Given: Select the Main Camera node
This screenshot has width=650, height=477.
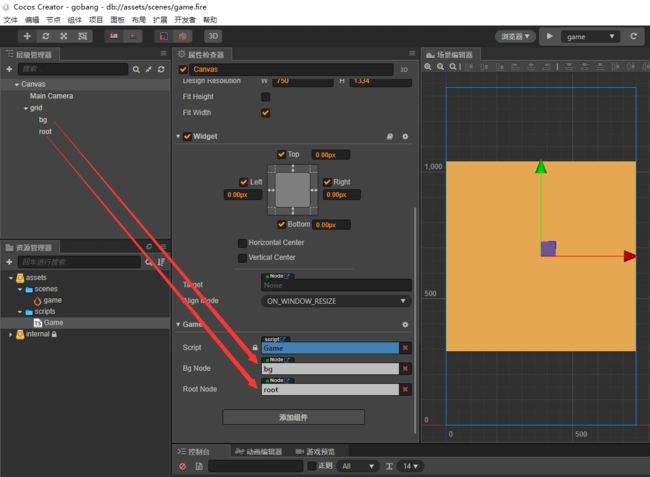Looking at the screenshot, I should click(x=51, y=96).
